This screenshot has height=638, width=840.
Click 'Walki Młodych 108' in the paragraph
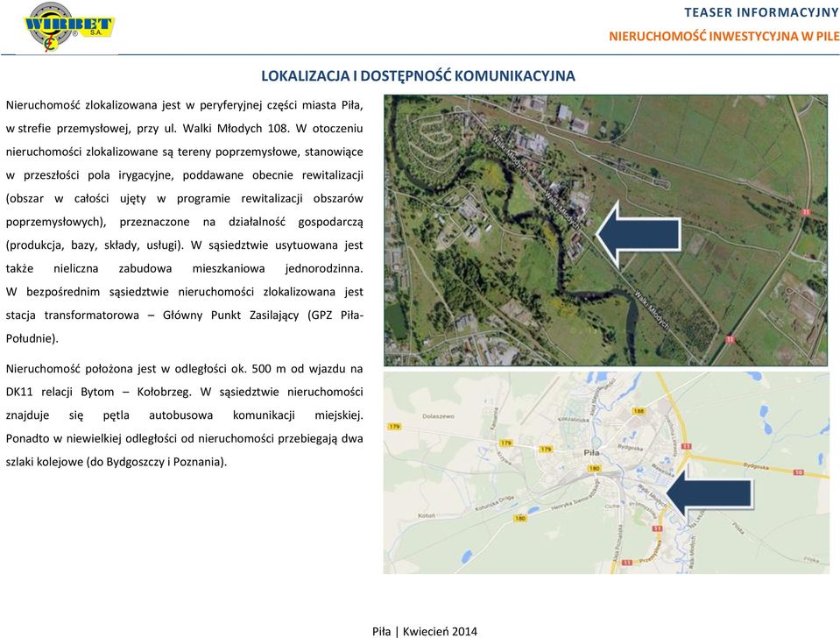tap(236, 128)
